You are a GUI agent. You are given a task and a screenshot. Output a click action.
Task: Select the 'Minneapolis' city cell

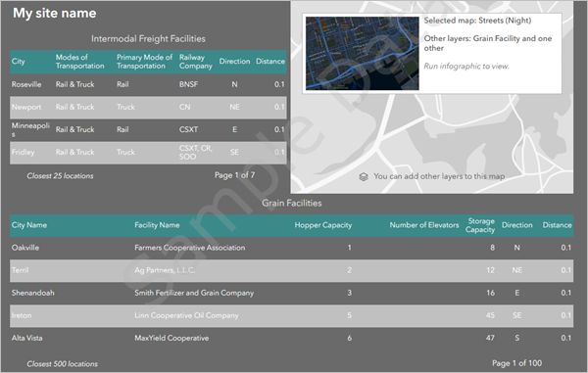(x=30, y=129)
